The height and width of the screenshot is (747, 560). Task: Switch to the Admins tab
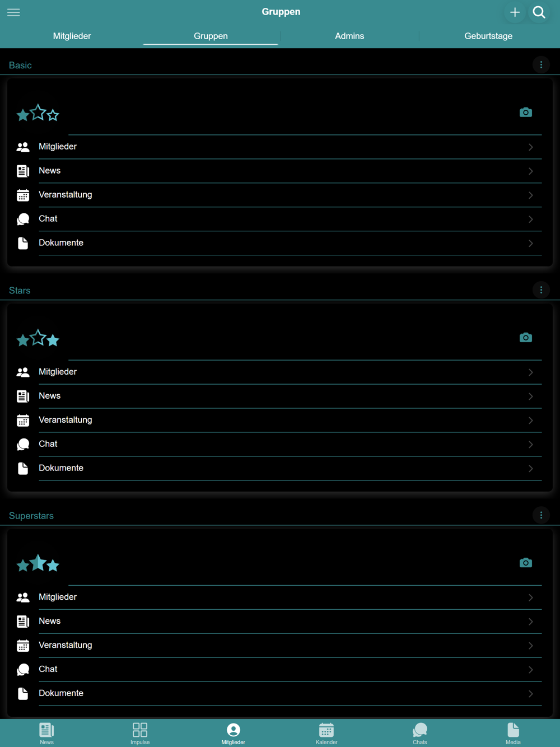349,36
